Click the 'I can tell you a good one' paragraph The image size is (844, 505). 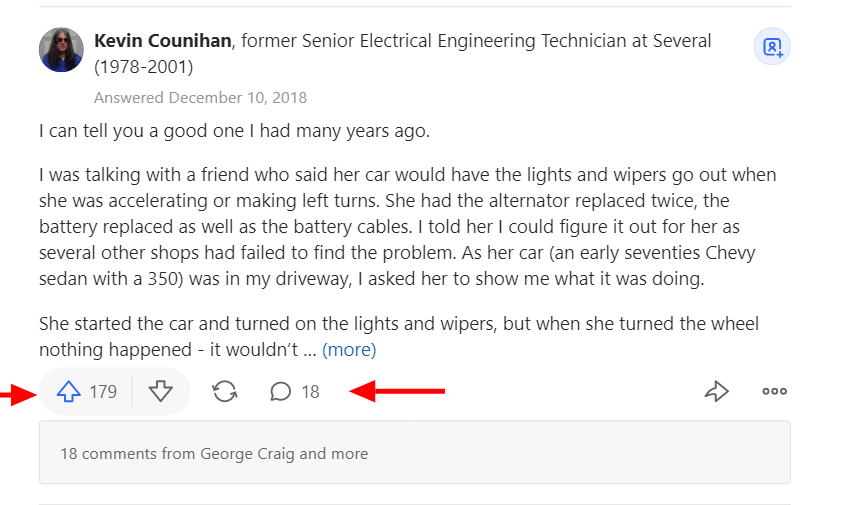[x=234, y=131]
